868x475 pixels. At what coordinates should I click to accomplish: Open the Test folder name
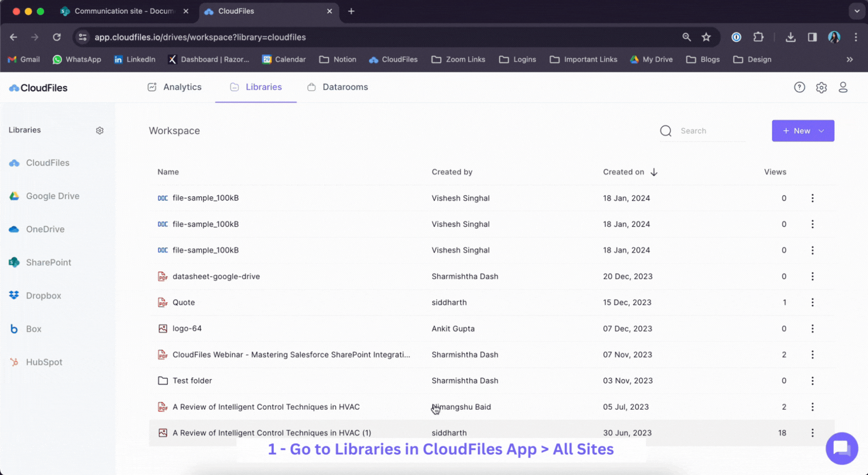pyautogui.click(x=192, y=381)
